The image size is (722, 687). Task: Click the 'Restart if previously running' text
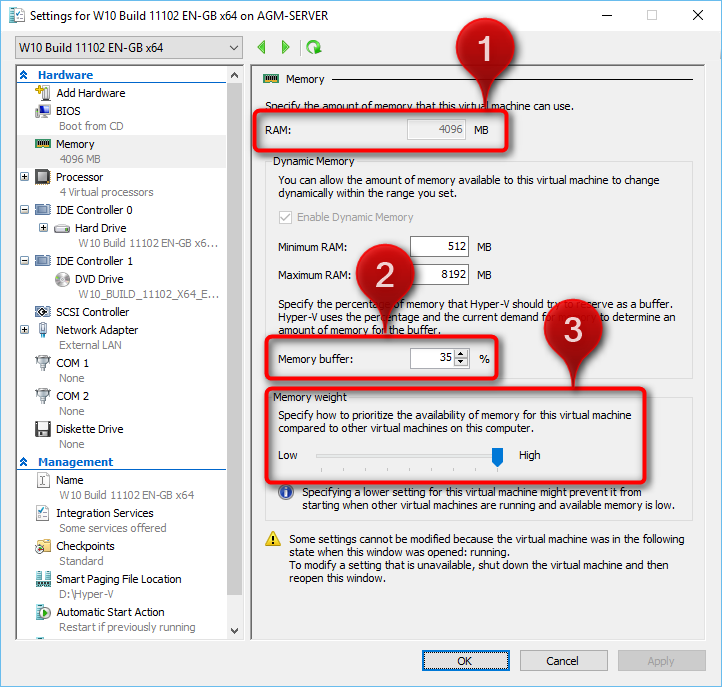127,627
